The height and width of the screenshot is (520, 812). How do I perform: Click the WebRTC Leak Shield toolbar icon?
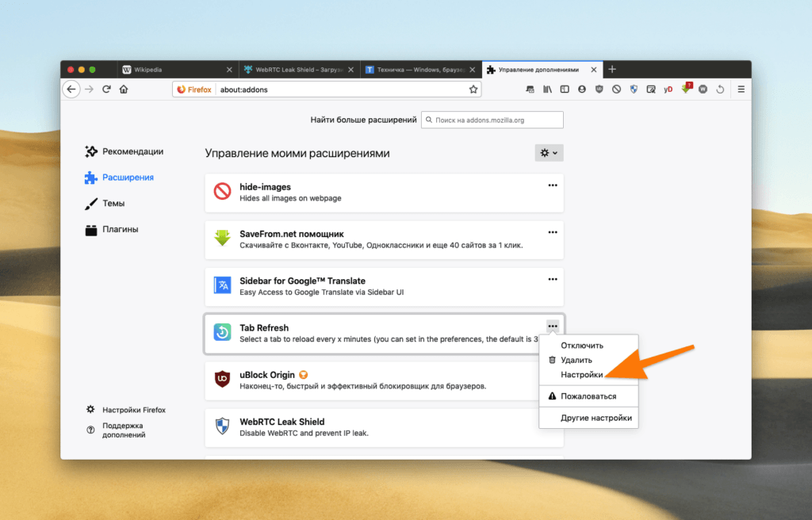point(634,89)
